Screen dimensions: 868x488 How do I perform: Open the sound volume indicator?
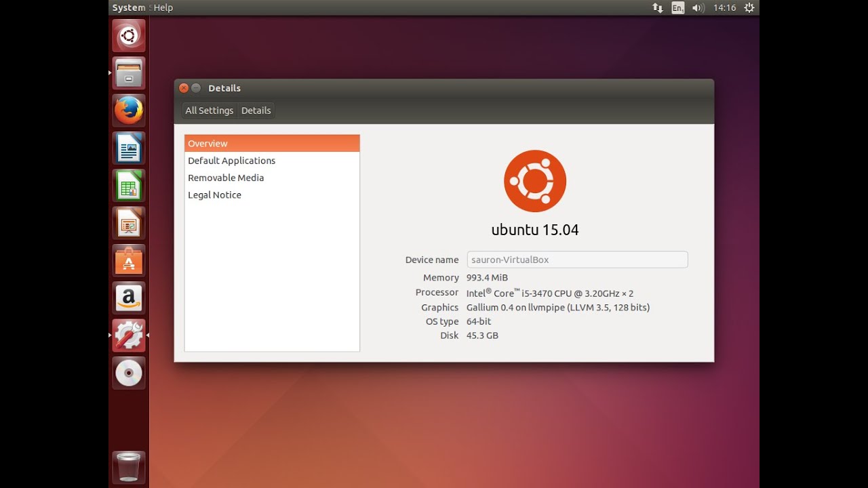pos(698,7)
